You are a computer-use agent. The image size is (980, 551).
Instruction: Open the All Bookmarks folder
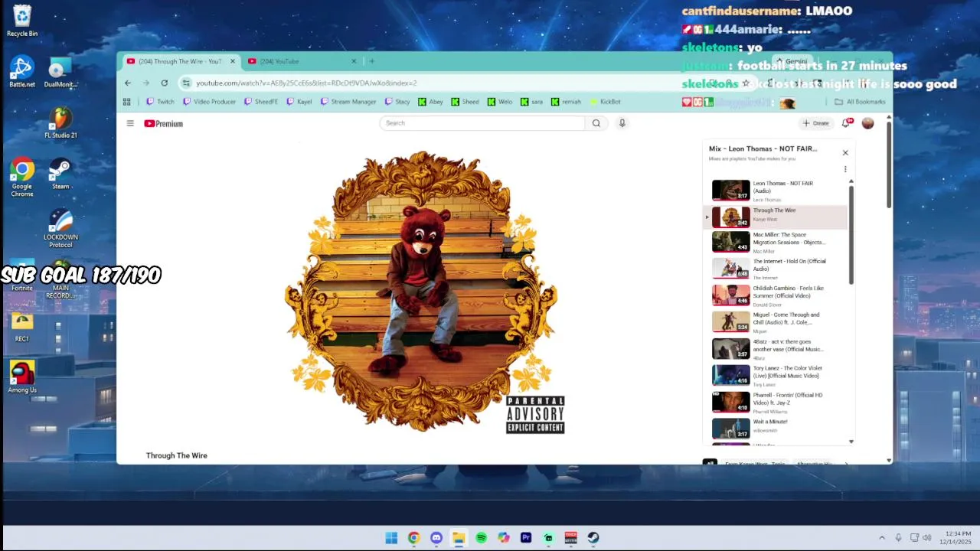coord(860,102)
